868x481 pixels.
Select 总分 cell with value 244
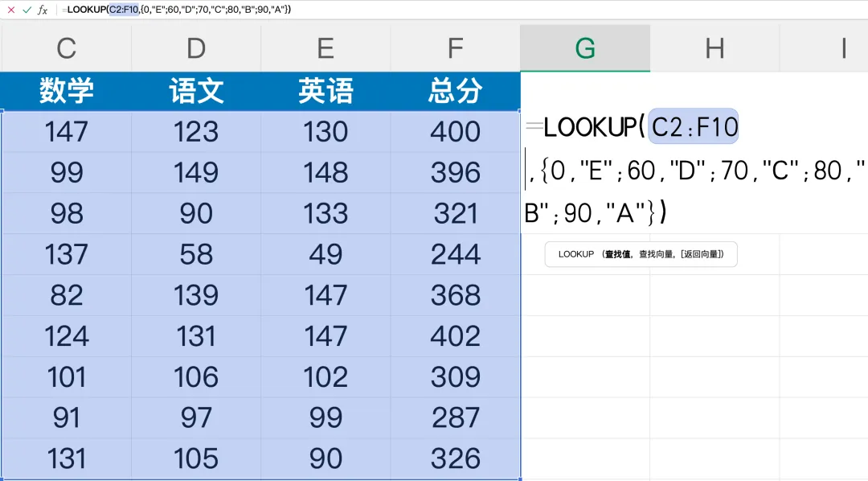pos(455,254)
